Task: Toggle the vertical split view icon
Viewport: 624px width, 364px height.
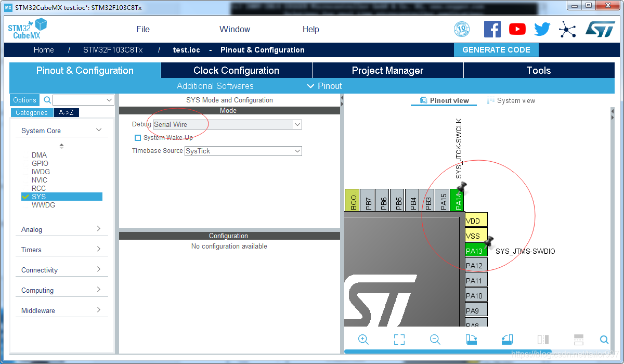Action: pos(543,340)
